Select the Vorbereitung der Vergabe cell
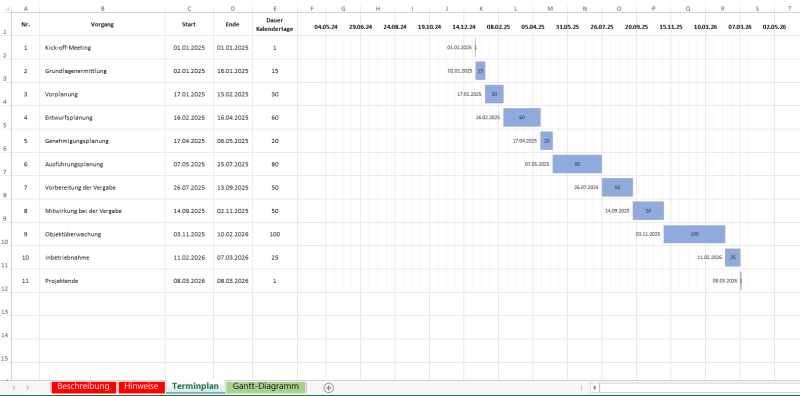800x396 pixels. coord(103,187)
